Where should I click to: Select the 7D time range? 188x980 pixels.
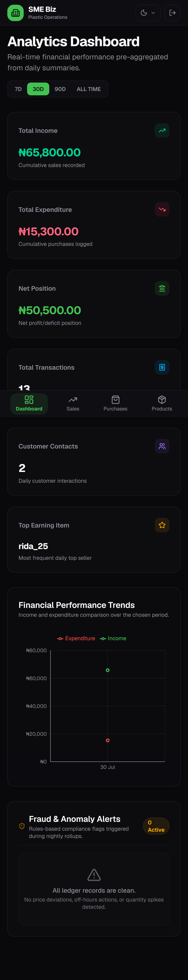pos(18,89)
